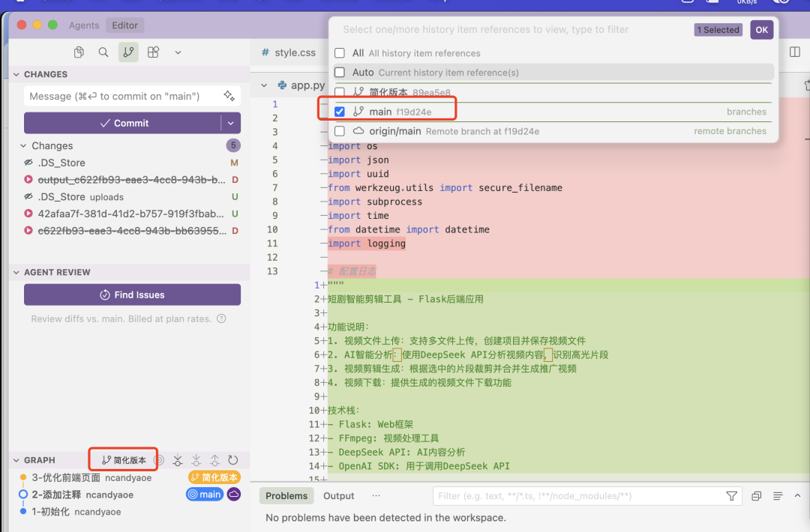The image size is (810, 532).
Task: Check the 简化版本 branch checkbox
Action: [x=340, y=92]
